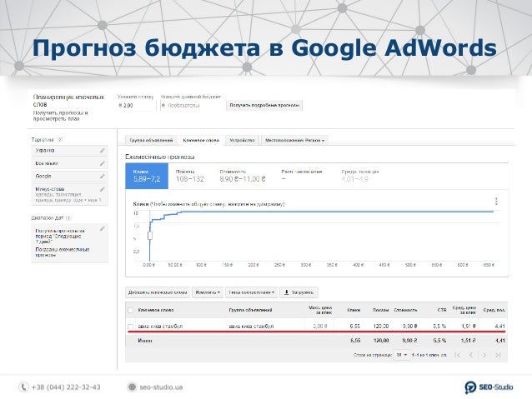Switch to Ключевое слово tab

click(x=201, y=140)
